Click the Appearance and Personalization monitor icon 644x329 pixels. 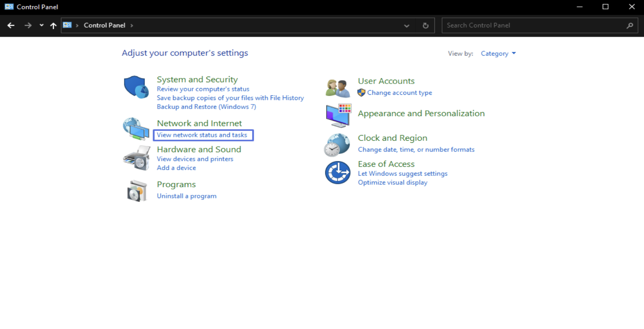[x=338, y=115]
